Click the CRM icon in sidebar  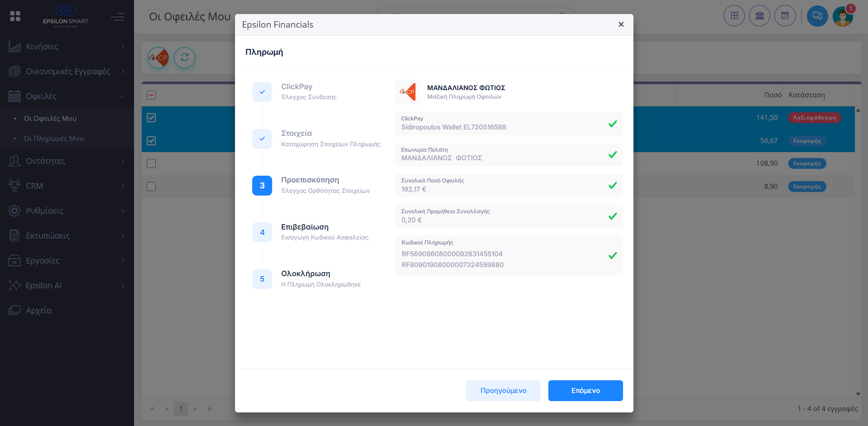pyautogui.click(x=14, y=186)
